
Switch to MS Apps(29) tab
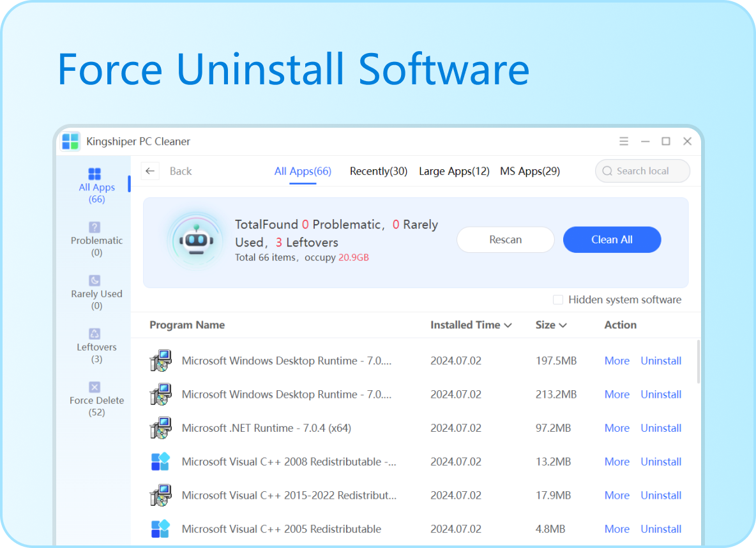point(530,171)
